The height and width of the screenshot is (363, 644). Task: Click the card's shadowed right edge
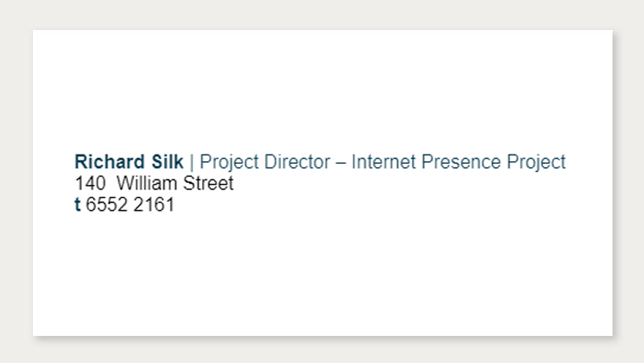613,183
